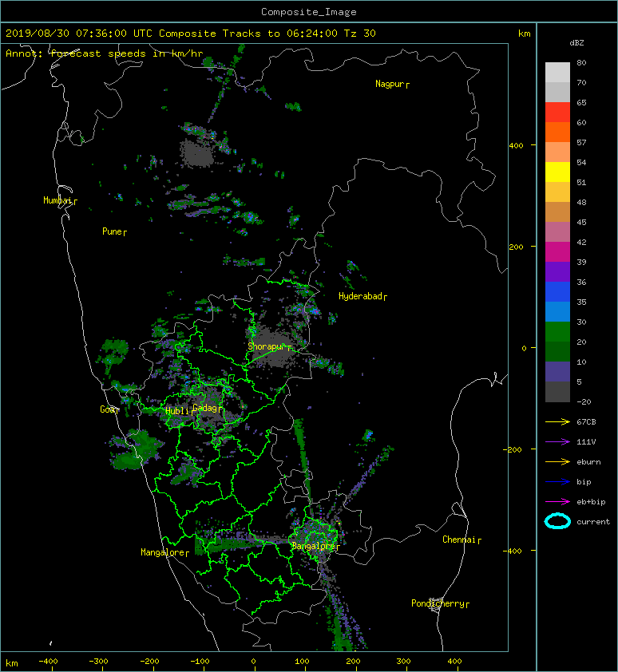The height and width of the screenshot is (672, 618).
Task: Click the Gadag city label
Action: point(207,408)
